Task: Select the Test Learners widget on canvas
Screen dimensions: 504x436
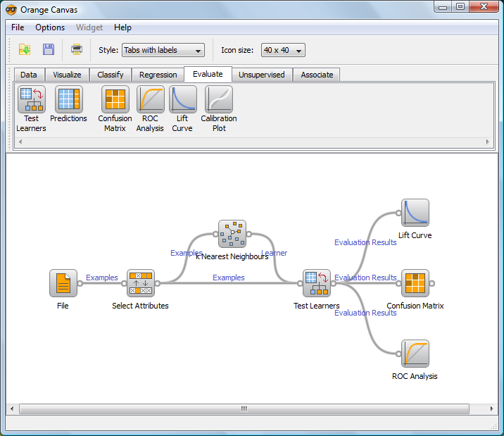Action: pyautogui.click(x=317, y=283)
